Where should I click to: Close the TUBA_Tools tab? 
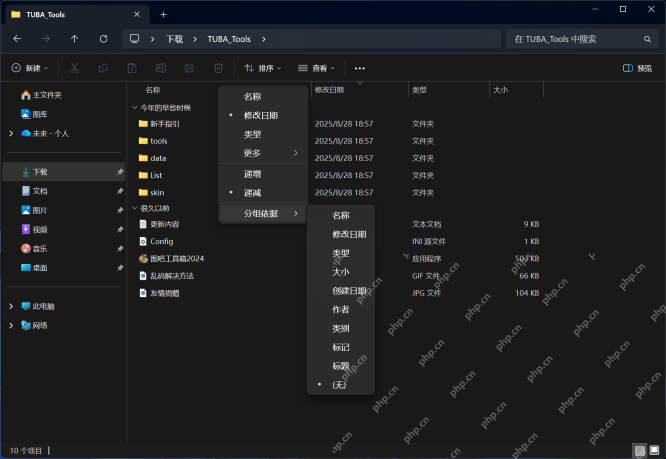(x=137, y=14)
